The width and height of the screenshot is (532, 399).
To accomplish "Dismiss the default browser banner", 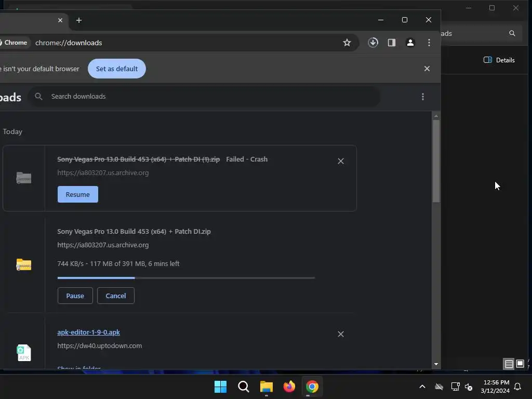I will click(427, 69).
